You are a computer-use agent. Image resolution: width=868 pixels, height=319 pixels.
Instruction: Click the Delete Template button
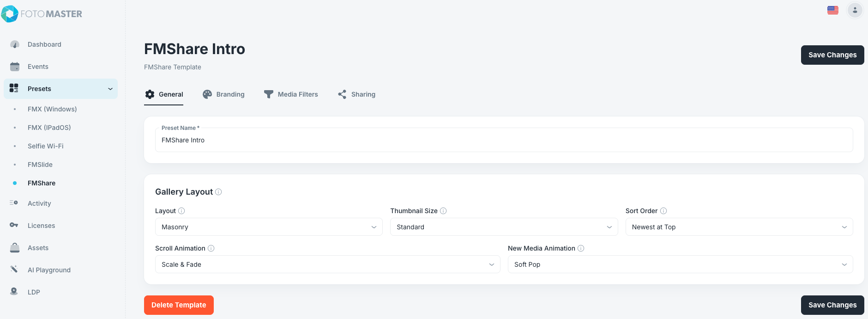179,305
